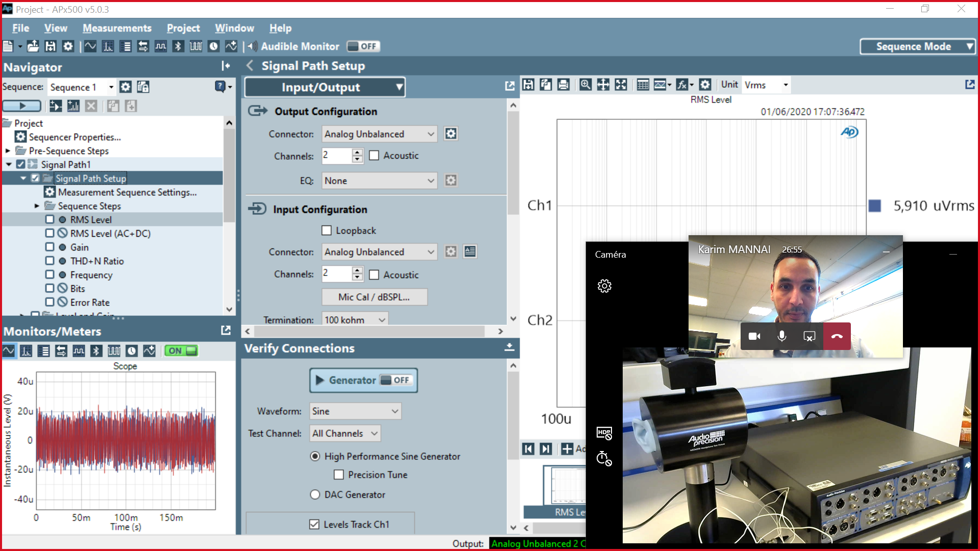Screen dimensions: 980x551
Task: Toggle the Generator OFF switch
Action: [396, 380]
